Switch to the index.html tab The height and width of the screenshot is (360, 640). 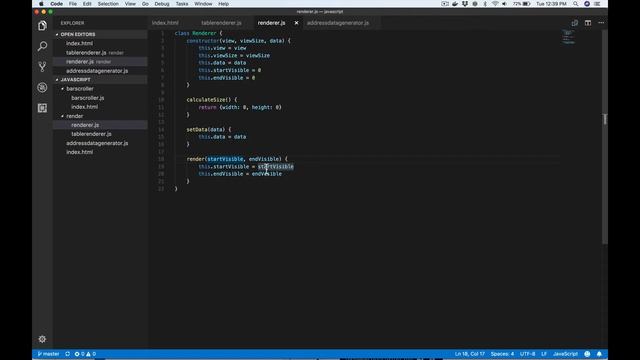[x=165, y=23]
